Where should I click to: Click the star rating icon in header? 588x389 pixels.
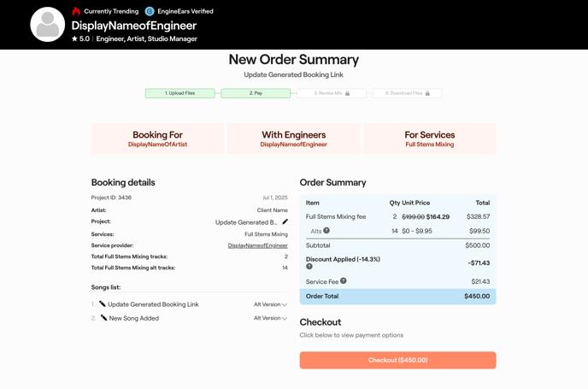click(x=75, y=38)
